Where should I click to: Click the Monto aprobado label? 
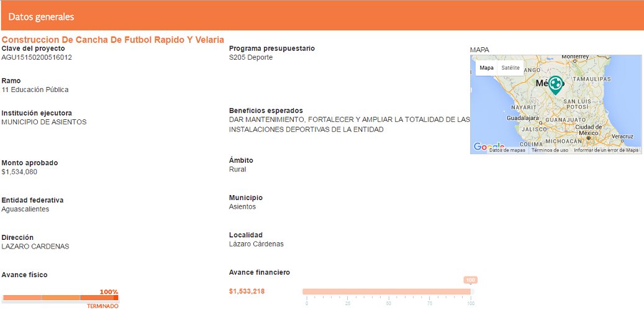30,163
